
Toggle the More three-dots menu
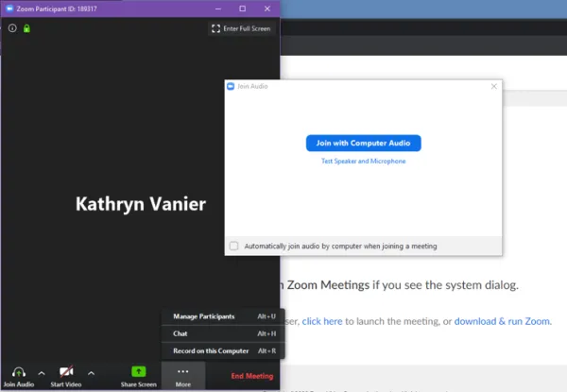(183, 377)
